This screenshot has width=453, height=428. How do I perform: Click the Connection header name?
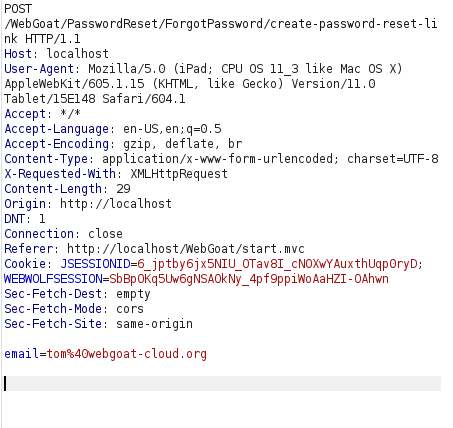pos(39,234)
